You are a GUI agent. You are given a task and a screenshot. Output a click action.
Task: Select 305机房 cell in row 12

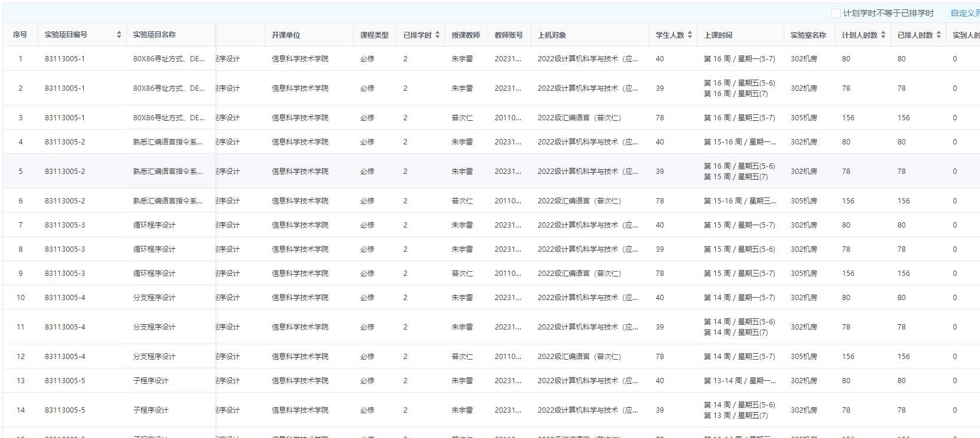[x=804, y=357]
